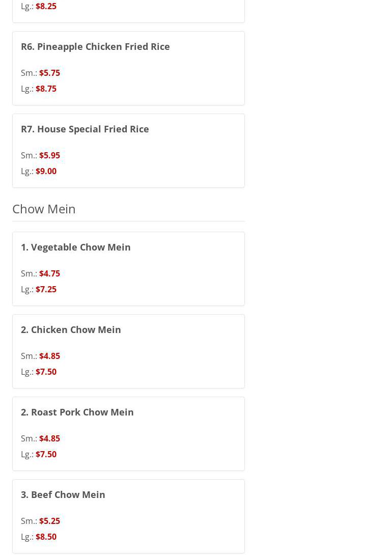Pick large Pineapple Chicken Fried Rice at $8.75
The height and width of the screenshot is (555, 392).
tap(46, 89)
